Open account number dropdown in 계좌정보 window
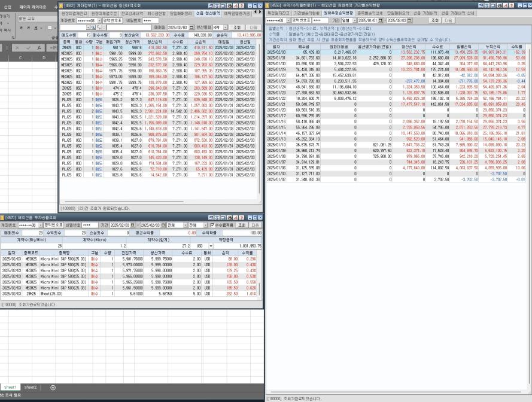532x402 pixels. 99,21
